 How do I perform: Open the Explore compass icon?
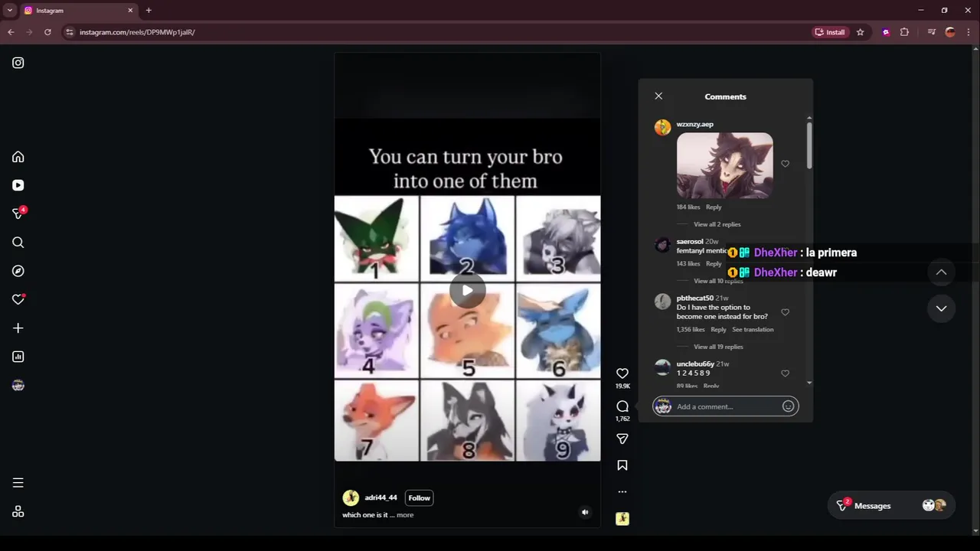tap(18, 271)
